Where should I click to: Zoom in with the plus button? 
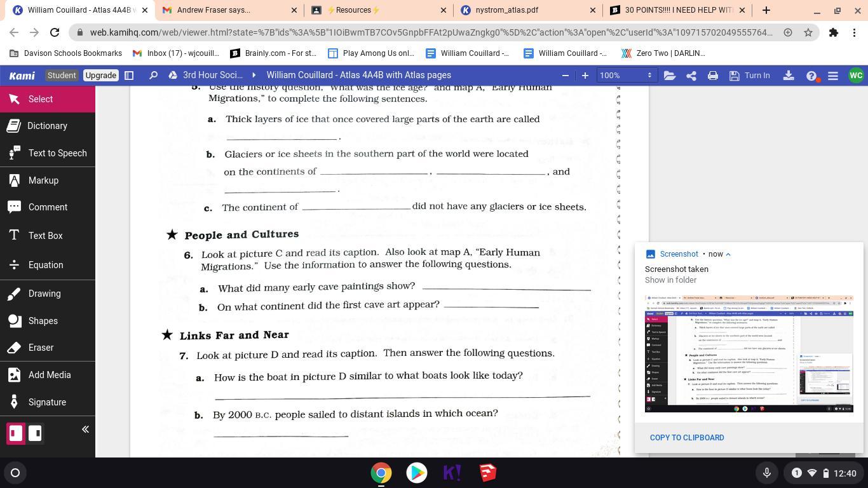click(585, 76)
